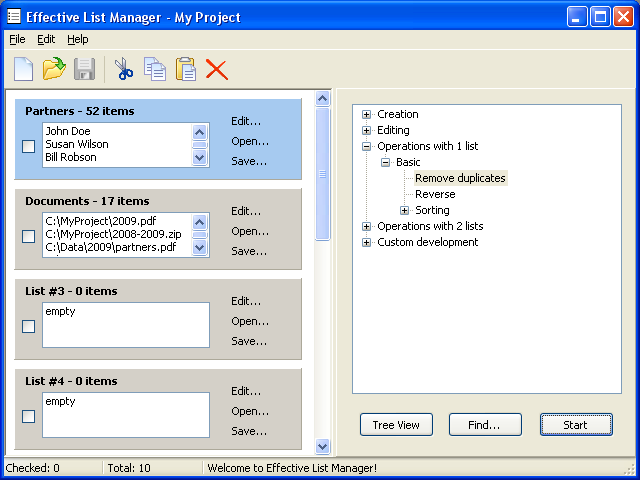Select Operations with 2 lists label
Screen dimensions: 640x480
pyautogui.click(x=430, y=226)
